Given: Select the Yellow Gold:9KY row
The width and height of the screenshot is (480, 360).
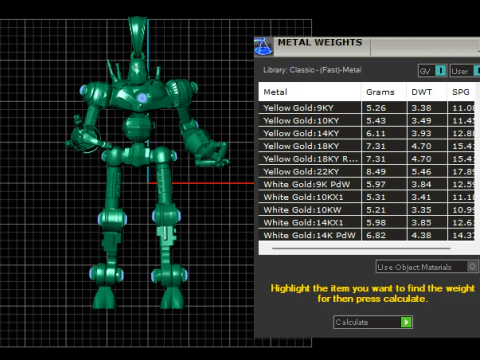Looking at the screenshot, I should click(x=367, y=108).
